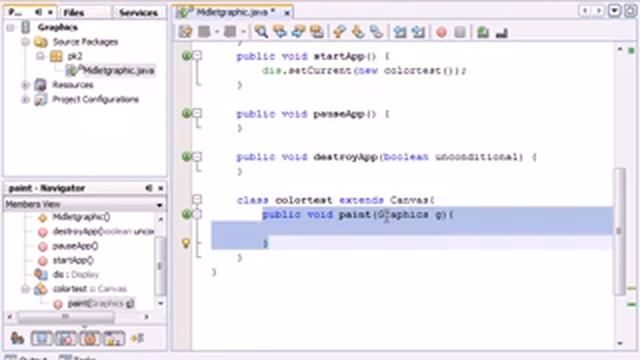Click the Shift Line Right icon
The image size is (640, 360).
pyautogui.click(x=418, y=31)
